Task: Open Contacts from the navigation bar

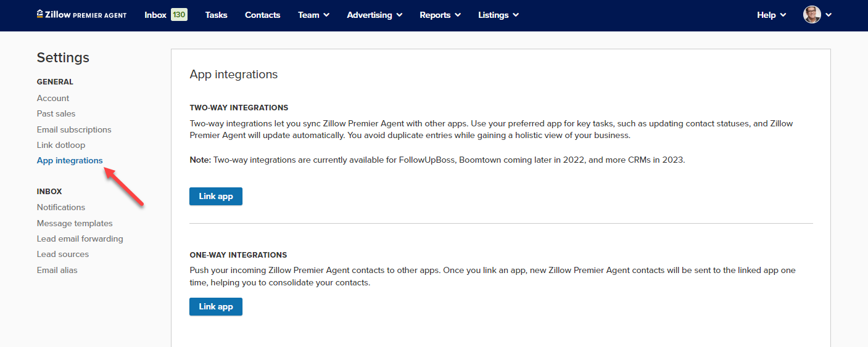Action: (x=262, y=15)
